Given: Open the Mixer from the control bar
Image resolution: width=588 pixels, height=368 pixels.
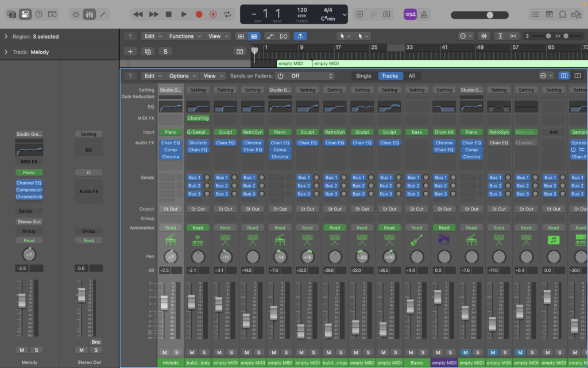Looking at the screenshot, I should click(x=89, y=14).
